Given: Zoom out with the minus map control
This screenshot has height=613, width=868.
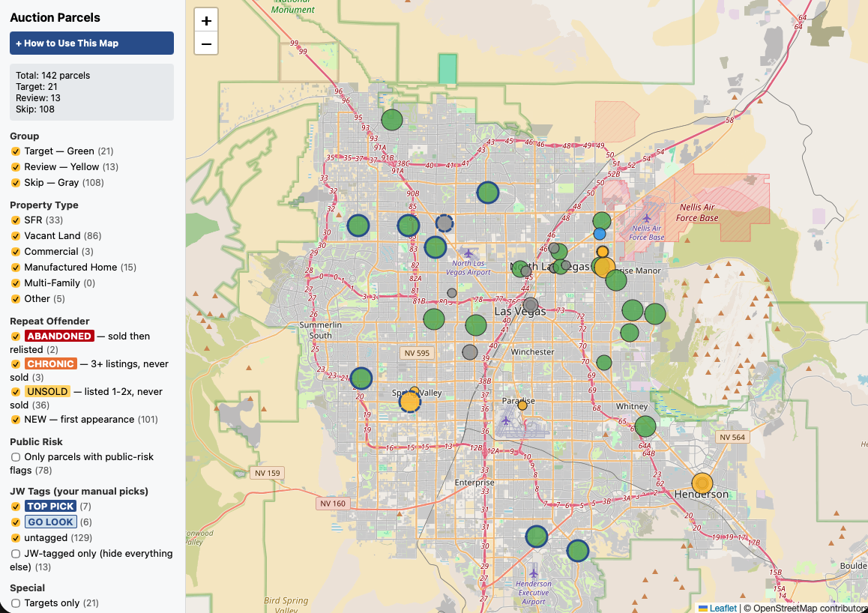Looking at the screenshot, I should click(206, 43).
